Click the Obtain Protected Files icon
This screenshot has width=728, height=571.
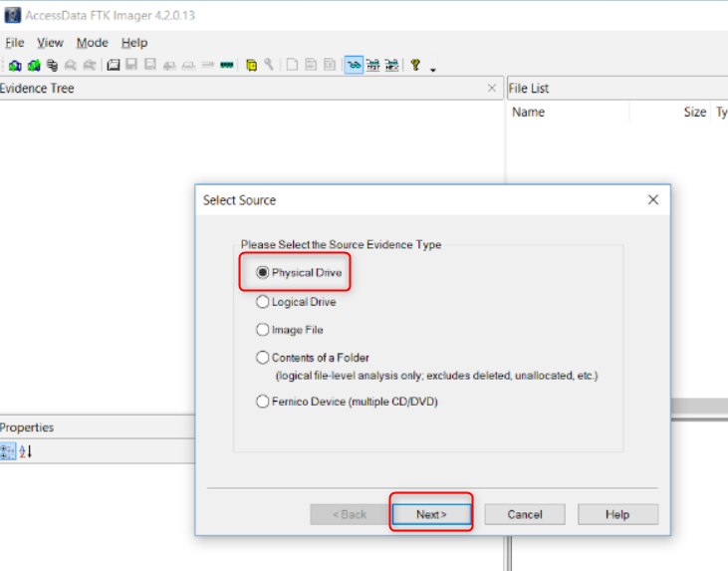pyautogui.click(x=252, y=65)
